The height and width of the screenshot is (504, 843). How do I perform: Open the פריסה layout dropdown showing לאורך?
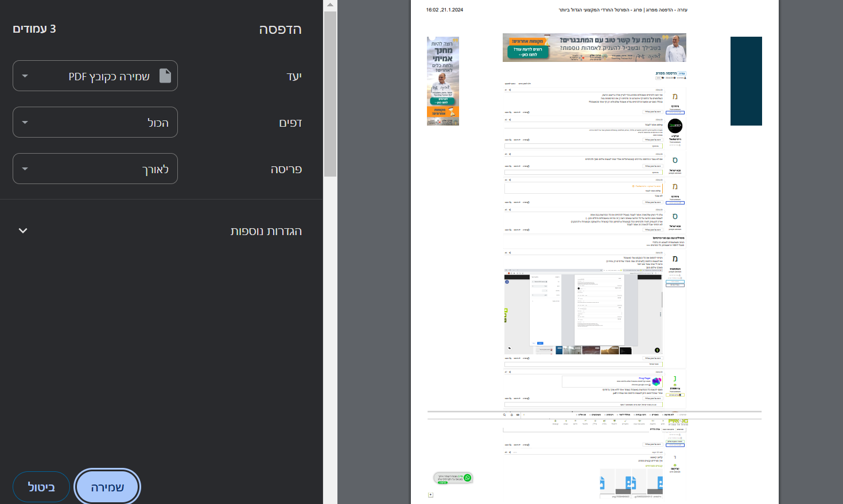point(95,169)
